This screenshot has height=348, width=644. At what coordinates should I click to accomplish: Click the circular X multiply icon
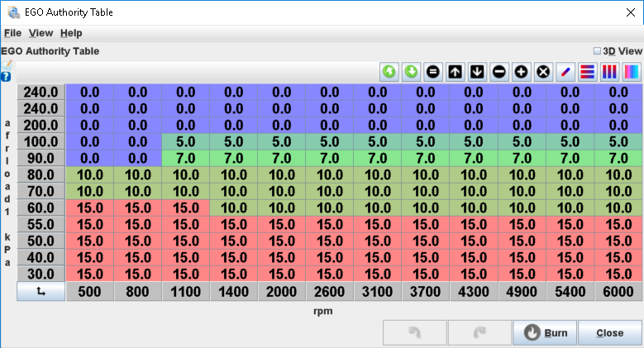pyautogui.click(x=543, y=72)
